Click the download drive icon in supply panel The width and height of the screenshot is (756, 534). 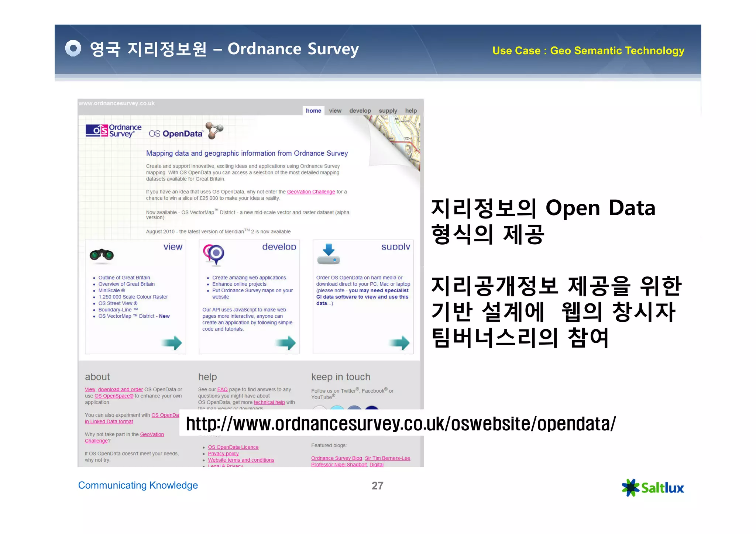tap(329, 254)
